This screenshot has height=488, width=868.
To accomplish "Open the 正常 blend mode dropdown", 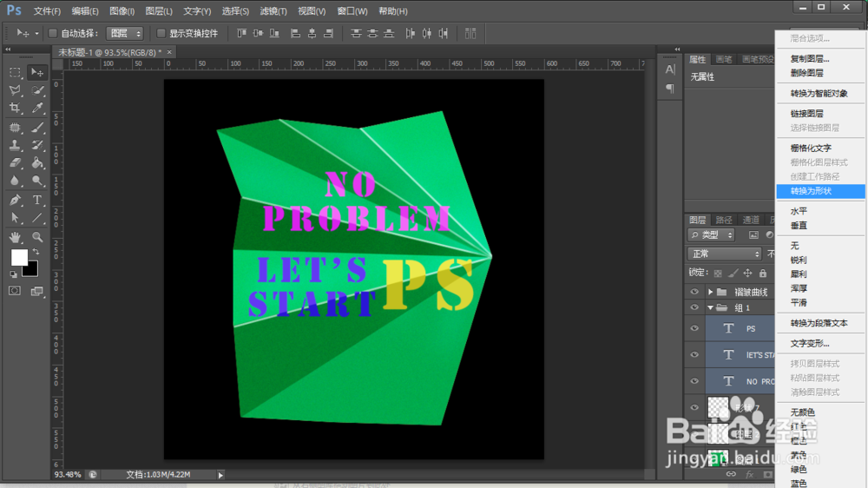I will point(725,254).
